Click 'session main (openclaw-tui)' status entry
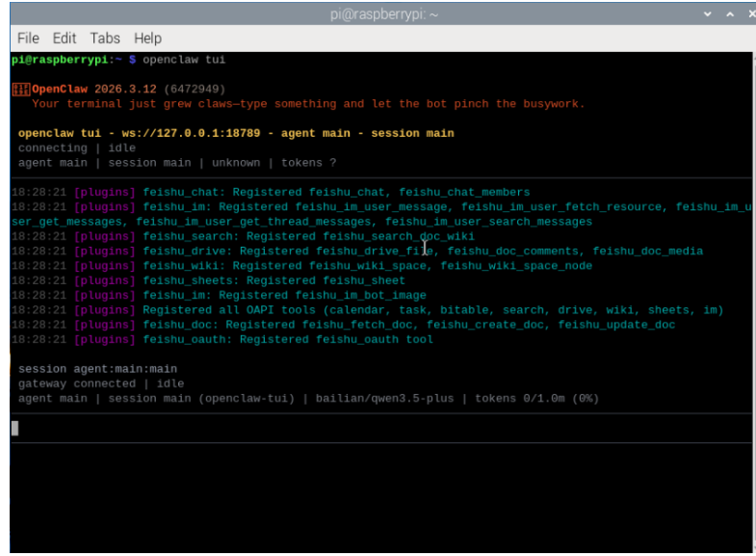Image resolution: width=756 pixels, height=556 pixels. pyautogui.click(x=201, y=399)
